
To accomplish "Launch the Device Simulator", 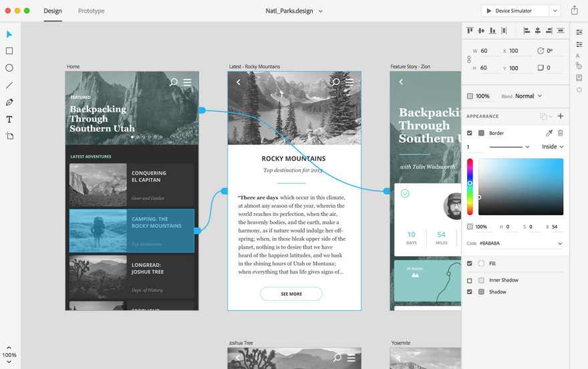I will pos(515,11).
